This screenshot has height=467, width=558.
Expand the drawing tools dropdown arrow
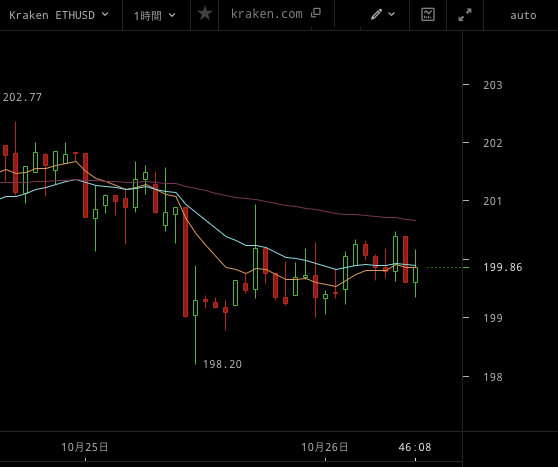point(392,15)
